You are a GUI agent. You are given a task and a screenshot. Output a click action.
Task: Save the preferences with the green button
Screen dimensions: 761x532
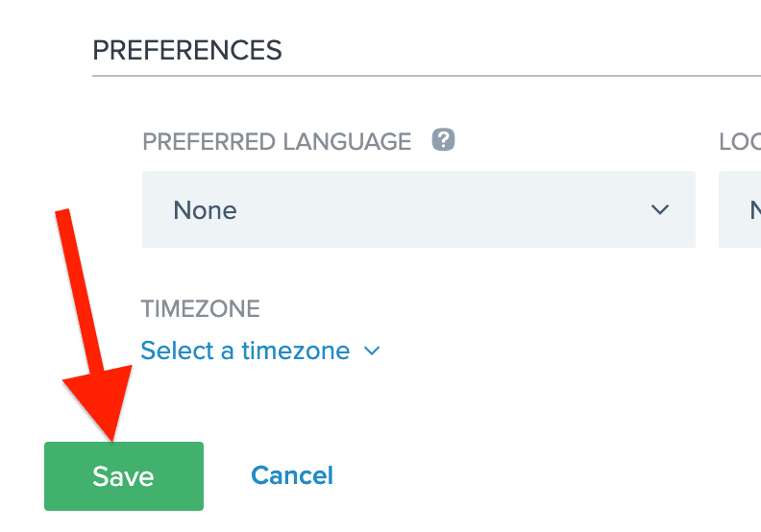pos(124,475)
